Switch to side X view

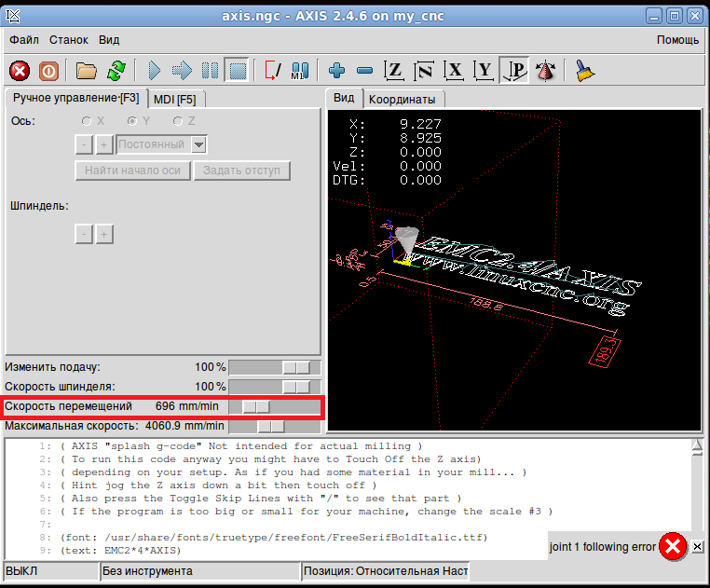(x=454, y=71)
